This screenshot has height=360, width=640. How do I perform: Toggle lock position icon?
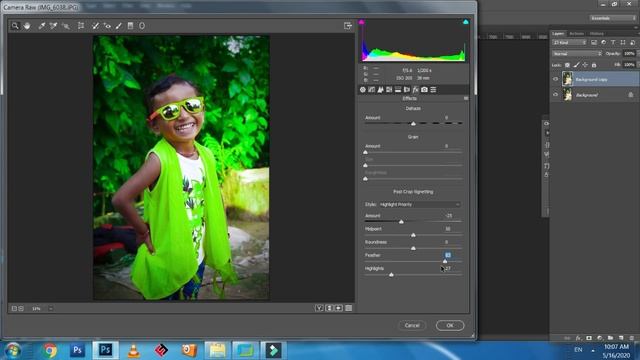coord(585,65)
